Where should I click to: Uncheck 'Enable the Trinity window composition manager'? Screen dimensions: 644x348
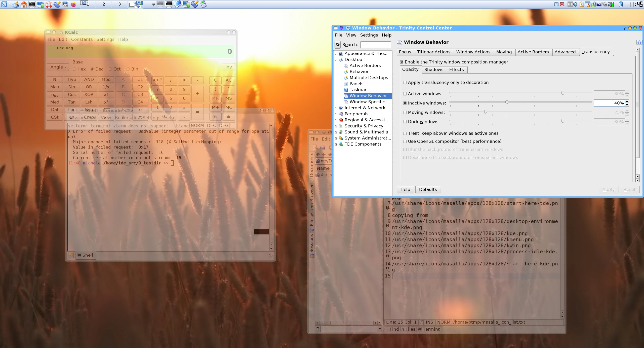(401, 62)
